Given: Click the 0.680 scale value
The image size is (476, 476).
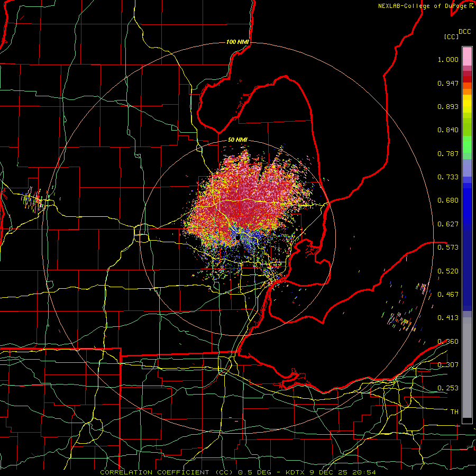Looking at the screenshot, I should tap(448, 200).
